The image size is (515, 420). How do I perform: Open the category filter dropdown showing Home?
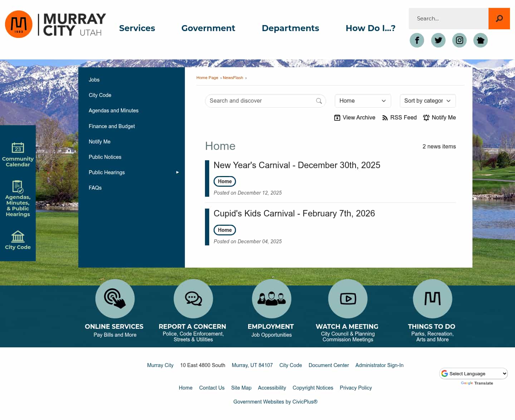pos(363,101)
